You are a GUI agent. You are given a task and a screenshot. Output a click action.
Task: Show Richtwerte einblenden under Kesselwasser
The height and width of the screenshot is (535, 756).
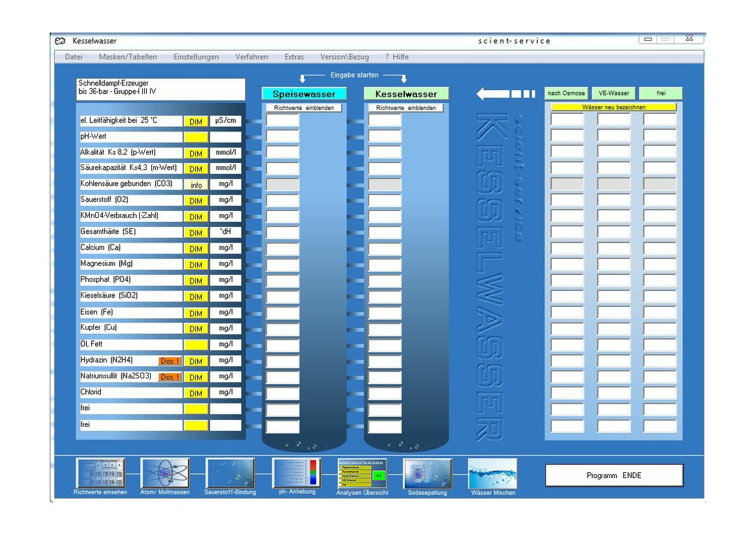[x=404, y=108]
